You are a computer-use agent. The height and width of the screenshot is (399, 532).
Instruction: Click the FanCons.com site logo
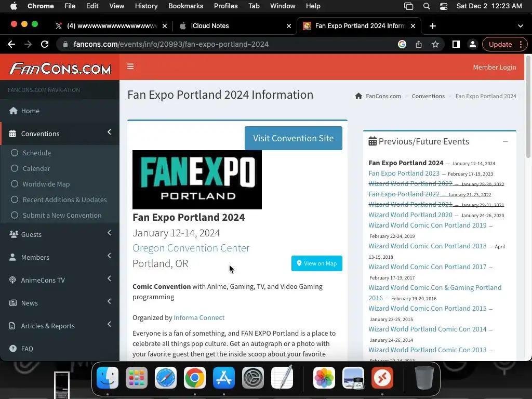pyautogui.click(x=60, y=68)
